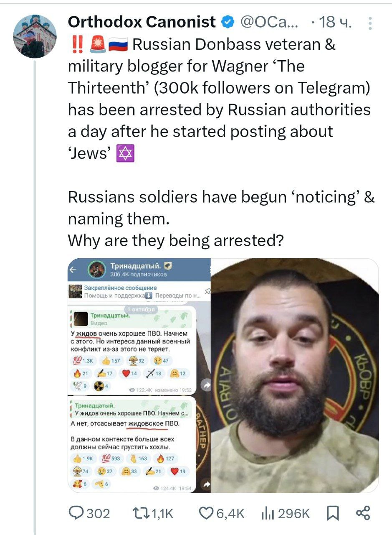
Task: Toggle thumbs-up 157 reaction on first post
Action: [111, 361]
